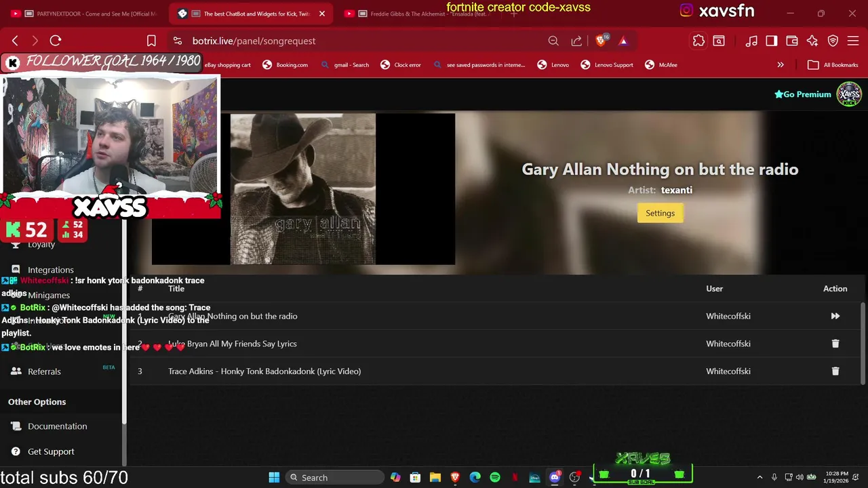
Task: Open gmail - Search bookmark
Action: [345, 65]
